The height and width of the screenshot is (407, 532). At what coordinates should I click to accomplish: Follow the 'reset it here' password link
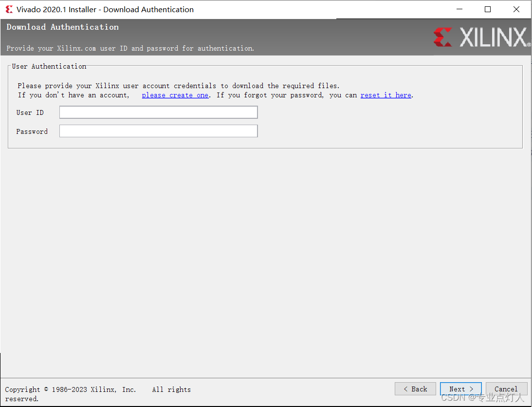pyautogui.click(x=386, y=95)
